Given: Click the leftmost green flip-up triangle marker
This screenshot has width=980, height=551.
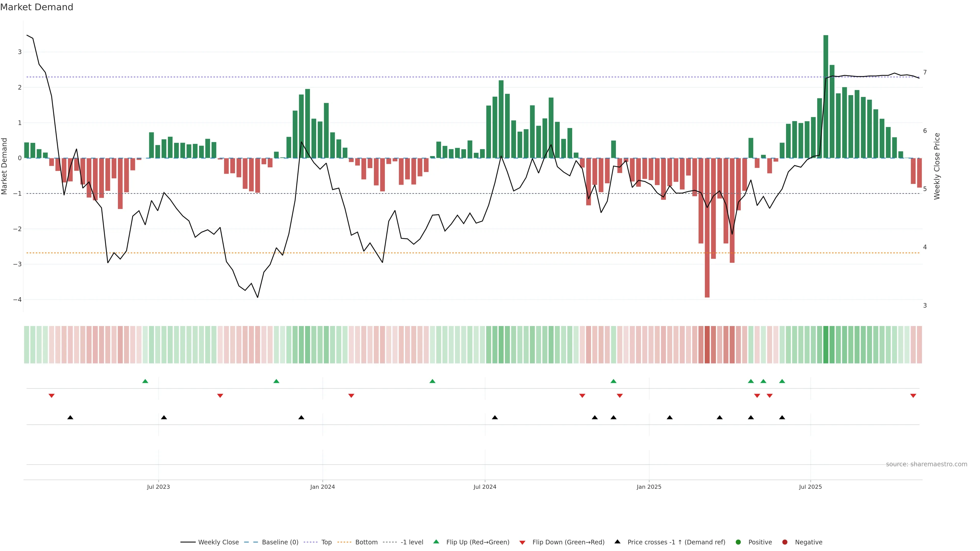Looking at the screenshot, I should [x=145, y=381].
